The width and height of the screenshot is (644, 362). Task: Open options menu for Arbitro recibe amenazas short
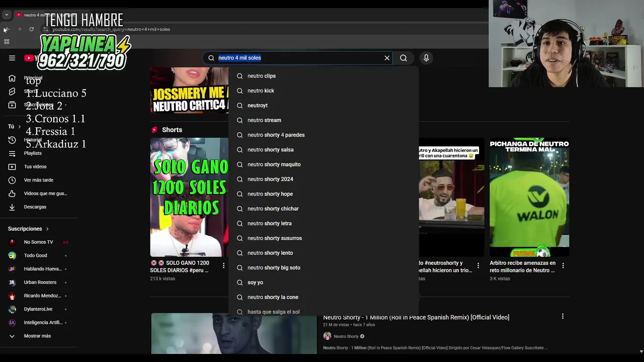click(x=563, y=265)
